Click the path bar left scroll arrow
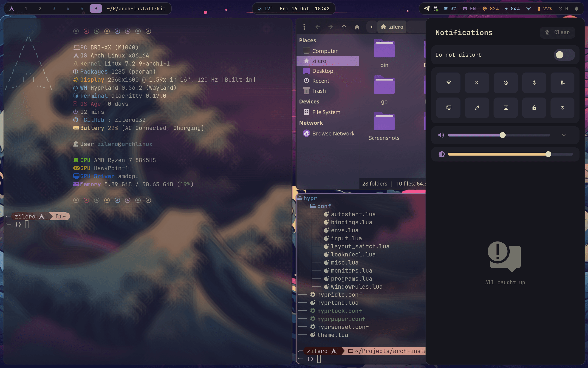 click(371, 27)
